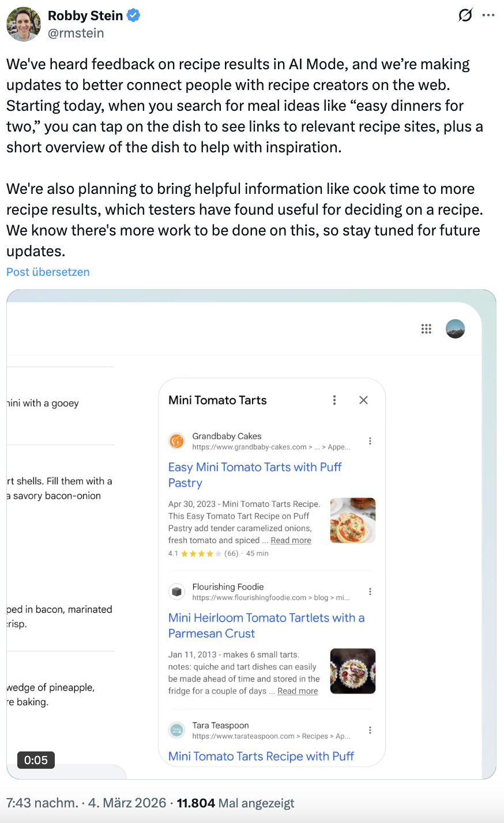Open options for the Grandbaby Cakes result
Image resolution: width=504 pixels, height=823 pixels.
tap(370, 440)
